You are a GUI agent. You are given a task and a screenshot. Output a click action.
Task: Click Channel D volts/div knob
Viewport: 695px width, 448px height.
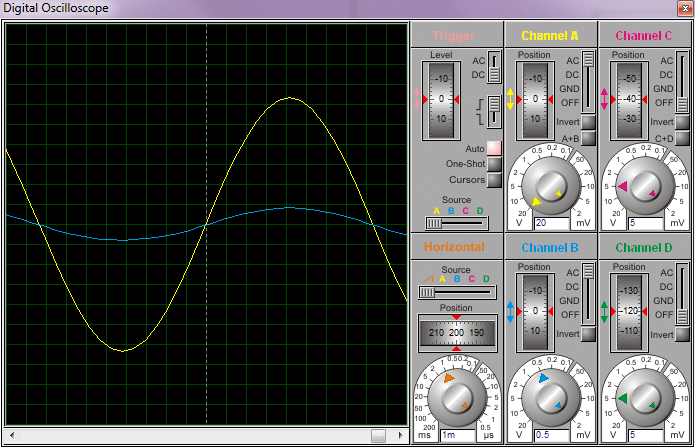click(645, 398)
